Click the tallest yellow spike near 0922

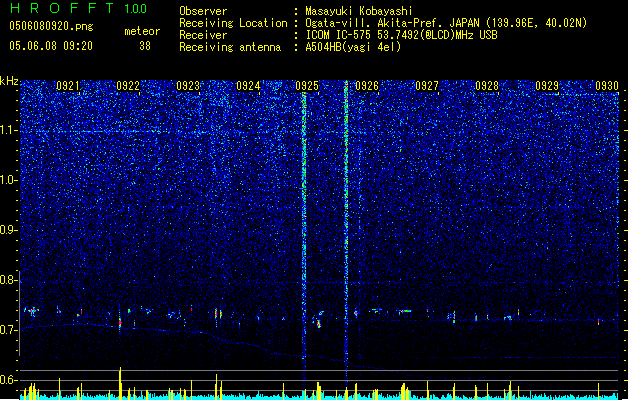[120, 383]
